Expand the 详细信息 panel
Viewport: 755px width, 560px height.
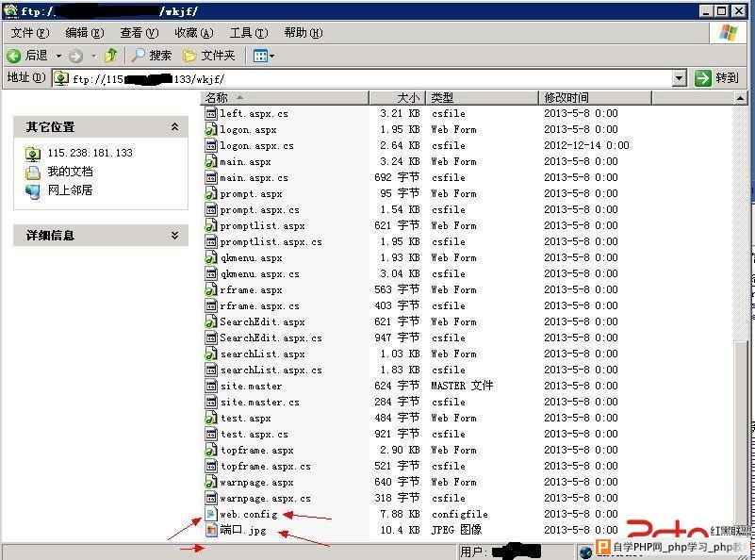174,235
